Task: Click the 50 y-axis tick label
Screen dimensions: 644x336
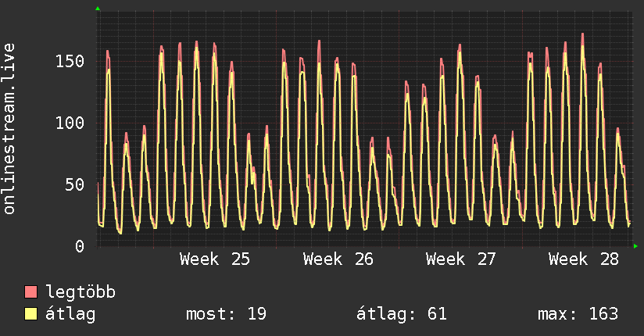Action: pyautogui.click(x=75, y=185)
